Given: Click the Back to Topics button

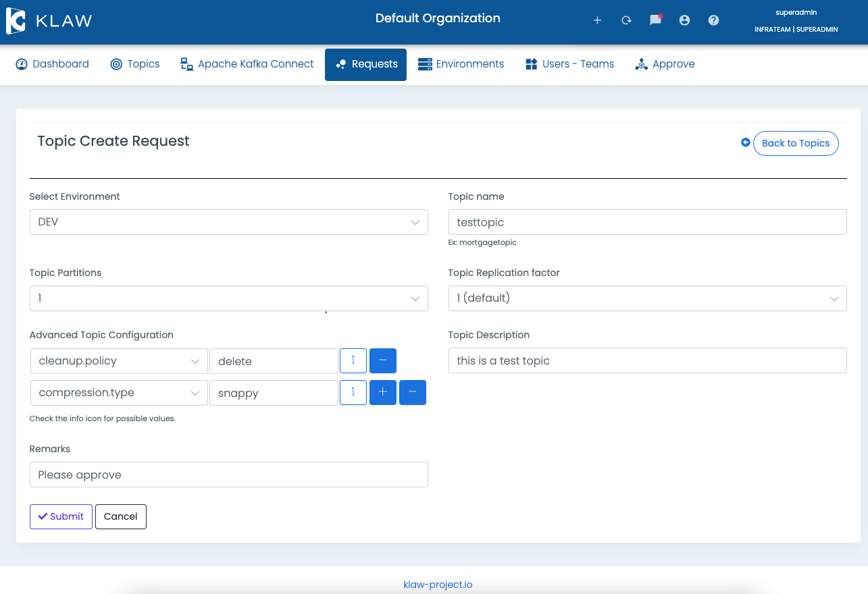Looking at the screenshot, I should click(x=795, y=143).
